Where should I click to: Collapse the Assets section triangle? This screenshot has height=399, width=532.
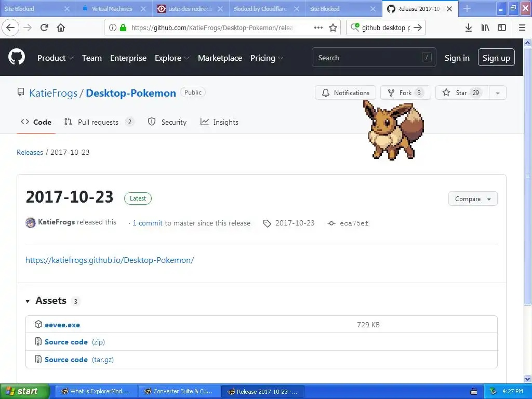click(28, 301)
